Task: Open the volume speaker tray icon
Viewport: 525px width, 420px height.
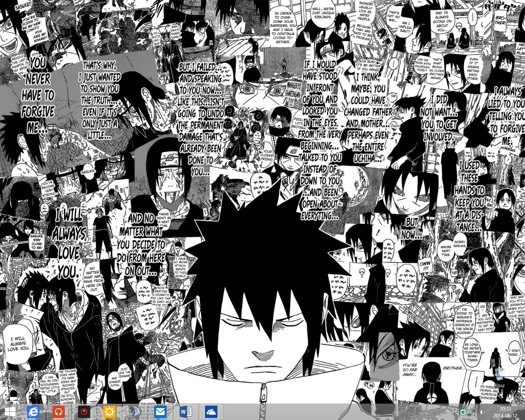Action: tap(483, 412)
